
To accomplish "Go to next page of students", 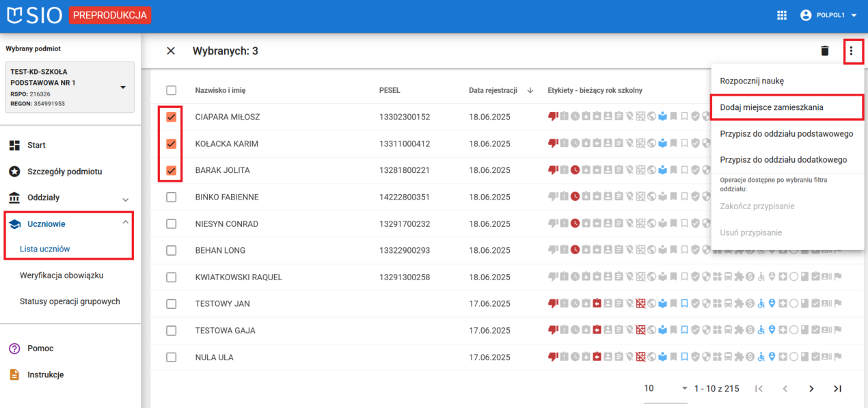I will (811, 388).
